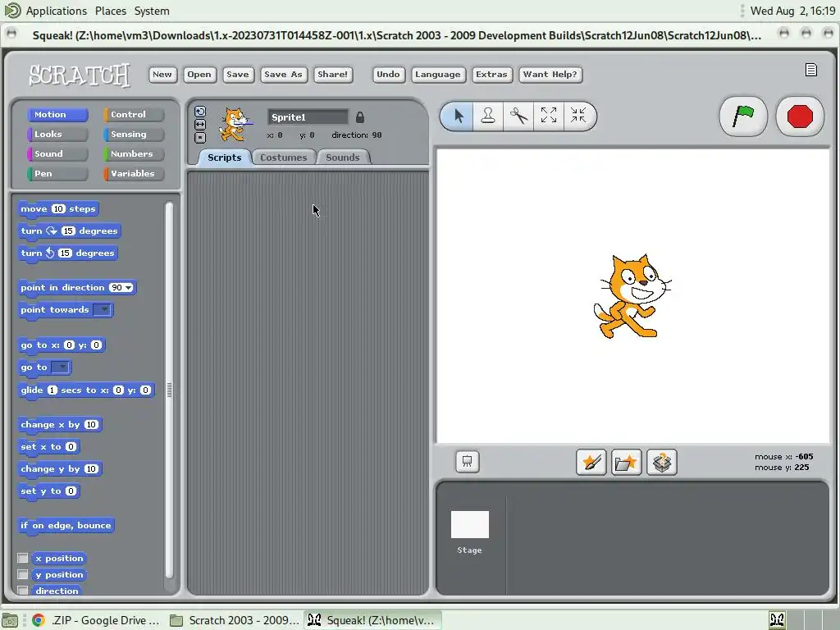Open direction dropdown on point in direction block

129,288
